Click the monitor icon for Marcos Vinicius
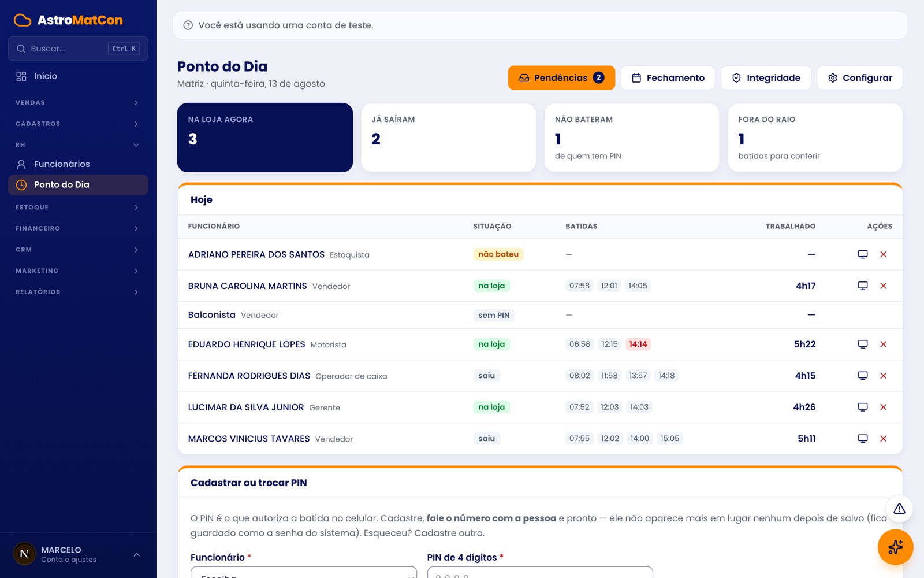This screenshot has width=924, height=578. pyautogui.click(x=863, y=439)
